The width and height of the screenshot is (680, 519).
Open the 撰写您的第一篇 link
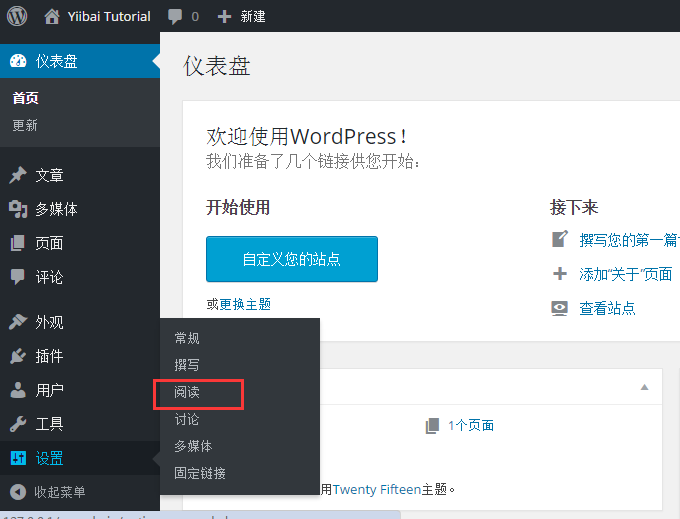(630, 240)
